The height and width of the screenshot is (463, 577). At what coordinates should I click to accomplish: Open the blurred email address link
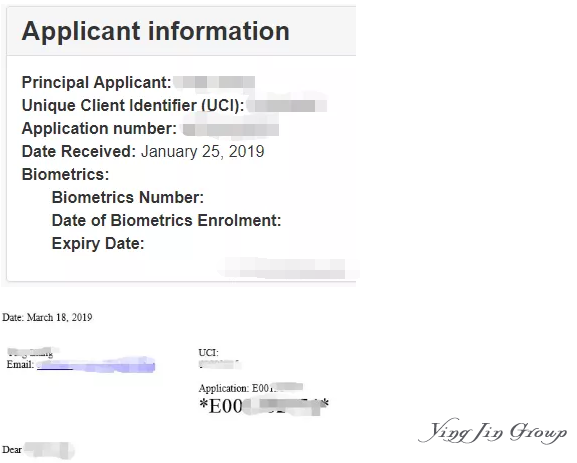click(96, 365)
